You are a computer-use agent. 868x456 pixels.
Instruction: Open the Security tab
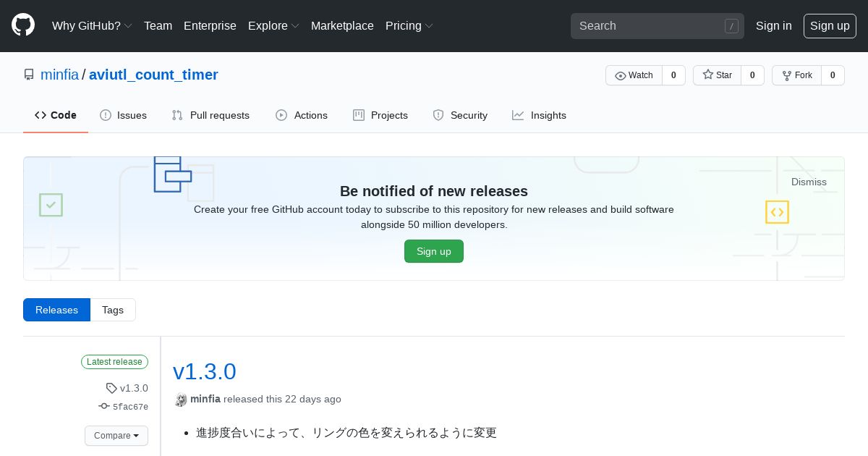(460, 115)
